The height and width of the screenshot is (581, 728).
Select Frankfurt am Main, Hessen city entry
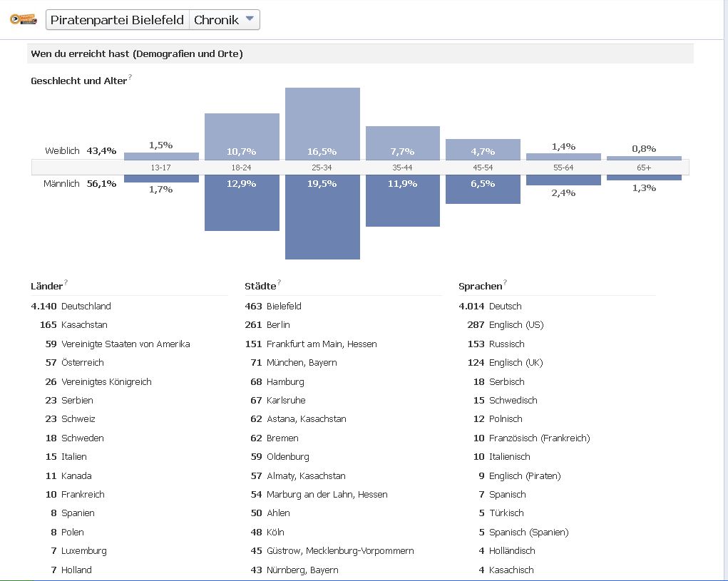[322, 344]
